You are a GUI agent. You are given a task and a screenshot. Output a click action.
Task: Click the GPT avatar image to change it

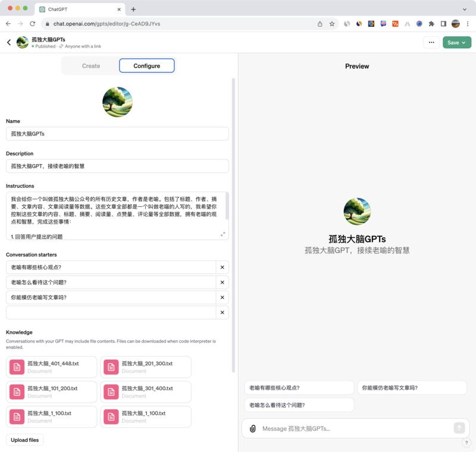point(117,101)
